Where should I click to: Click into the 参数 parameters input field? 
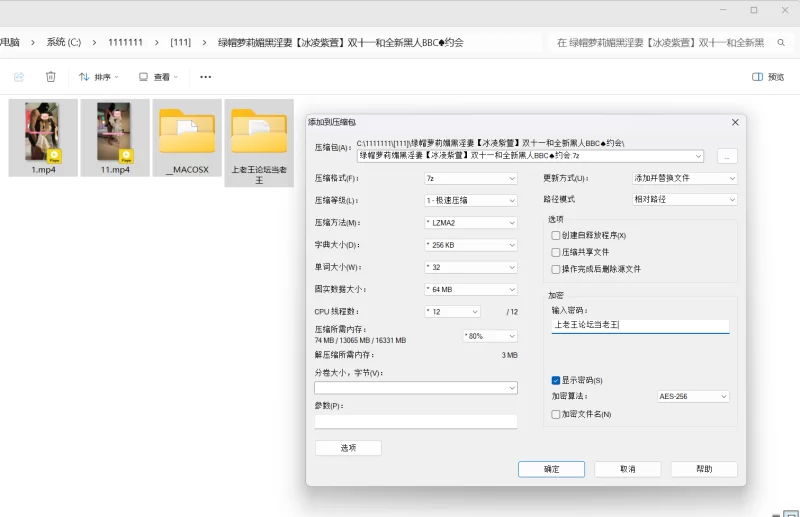tap(415, 422)
